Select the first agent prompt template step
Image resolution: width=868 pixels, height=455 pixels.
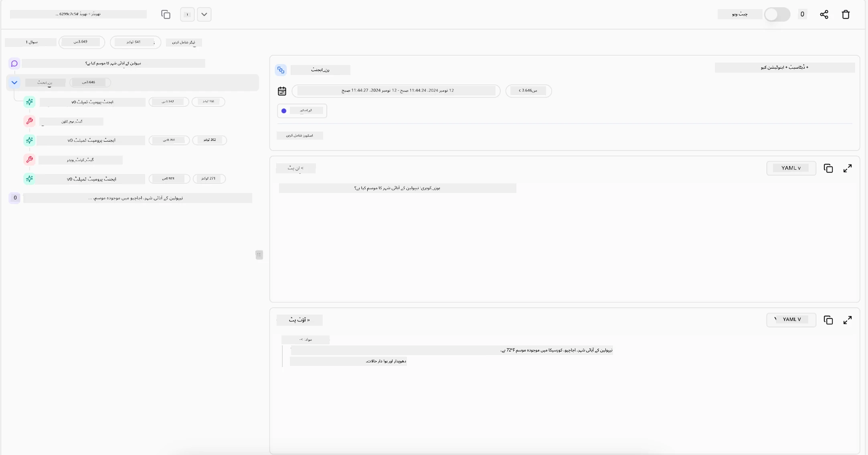coord(92,102)
